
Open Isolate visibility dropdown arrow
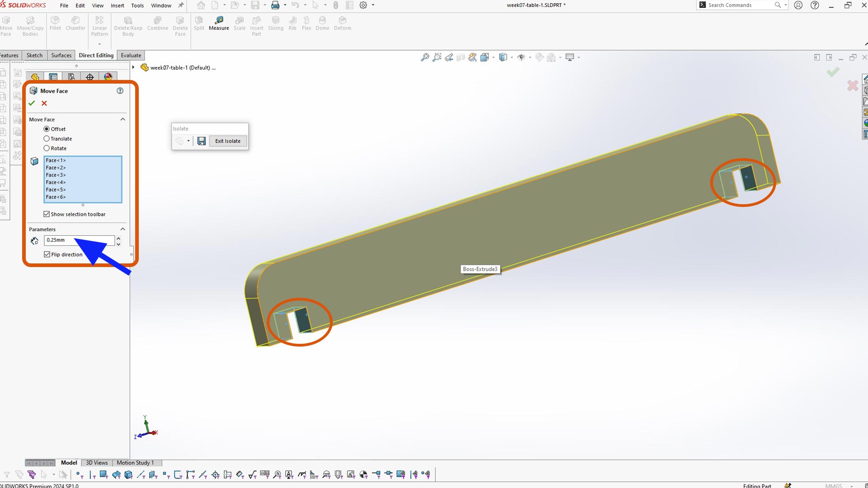[189, 141]
